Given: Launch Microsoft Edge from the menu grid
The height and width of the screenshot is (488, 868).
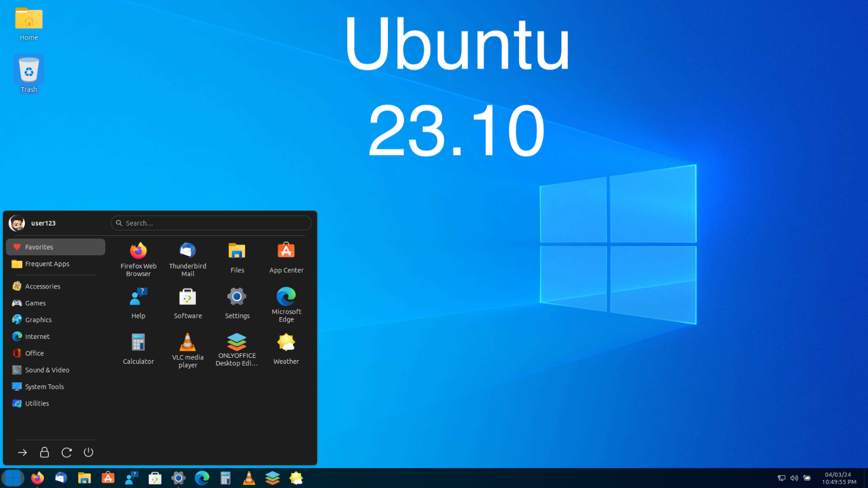Looking at the screenshot, I should 286,305.
